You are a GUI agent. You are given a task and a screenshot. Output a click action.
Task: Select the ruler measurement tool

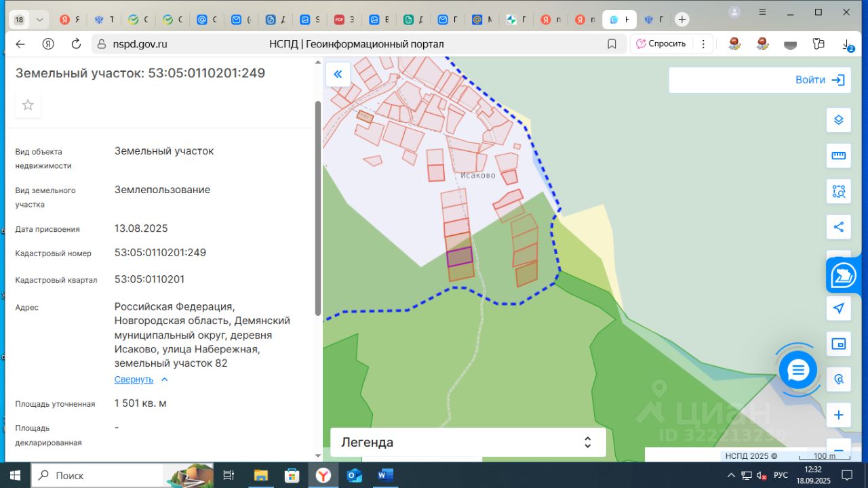[839, 156]
